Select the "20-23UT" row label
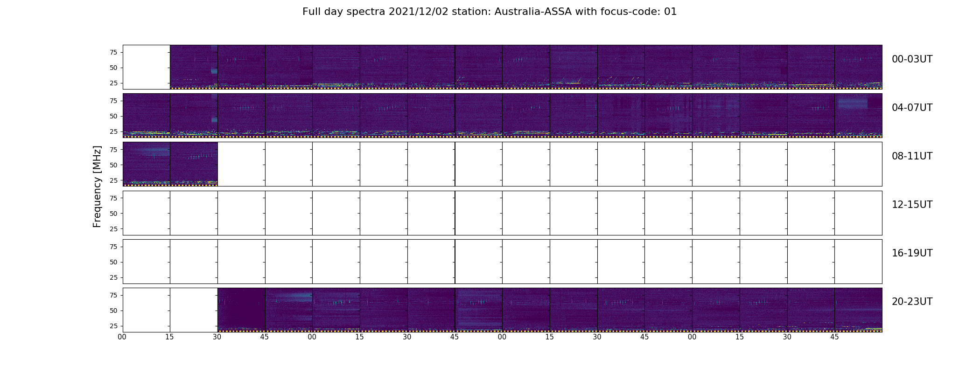Screen dimensions: 980x373 click(x=912, y=302)
